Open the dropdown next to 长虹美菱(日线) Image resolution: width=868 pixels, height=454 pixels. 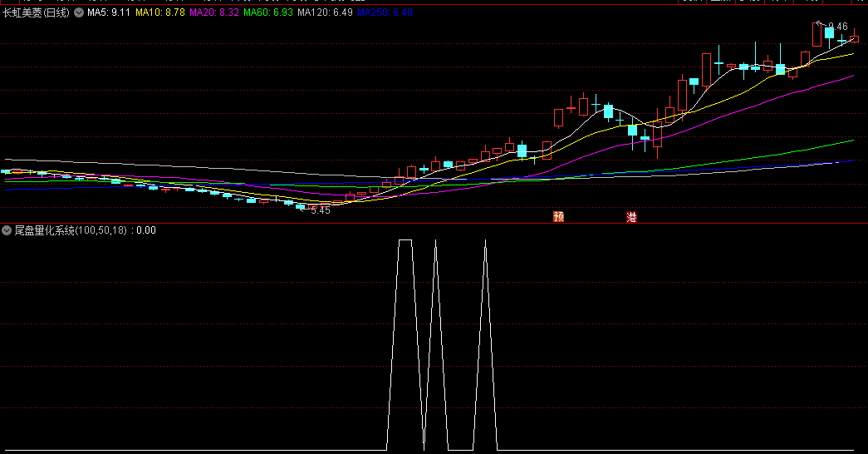pyautogui.click(x=79, y=12)
